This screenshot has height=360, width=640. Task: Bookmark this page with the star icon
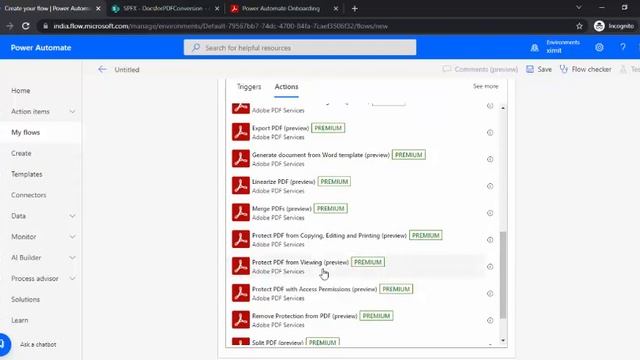[579, 26]
